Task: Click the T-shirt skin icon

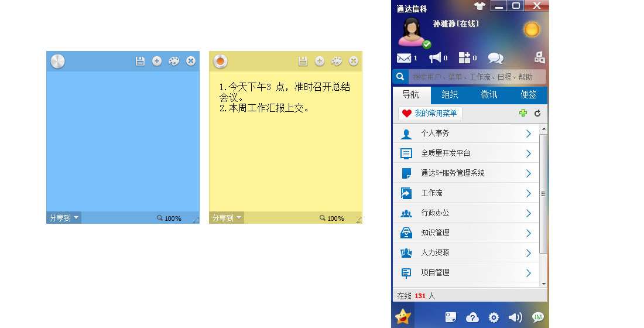Action: 480,6
